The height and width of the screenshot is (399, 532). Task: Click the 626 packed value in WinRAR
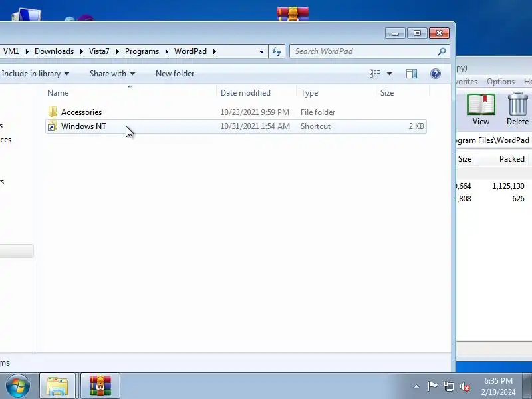(x=518, y=199)
